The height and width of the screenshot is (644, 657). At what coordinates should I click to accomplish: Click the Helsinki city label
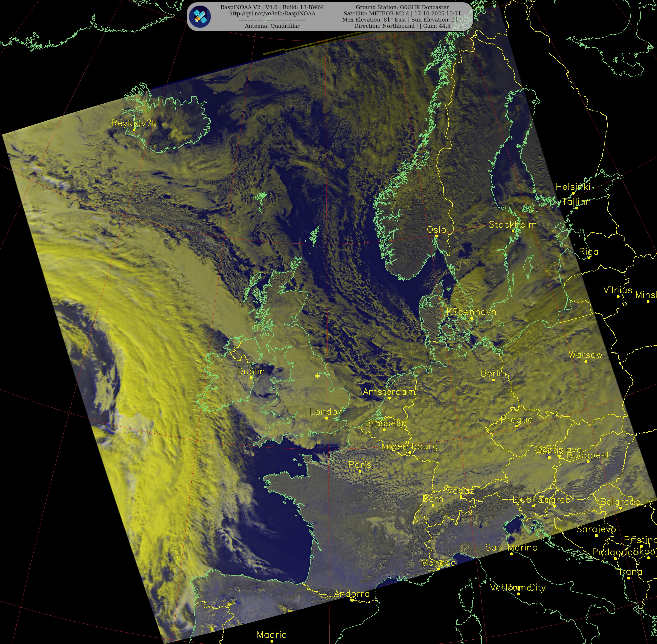tap(573, 187)
